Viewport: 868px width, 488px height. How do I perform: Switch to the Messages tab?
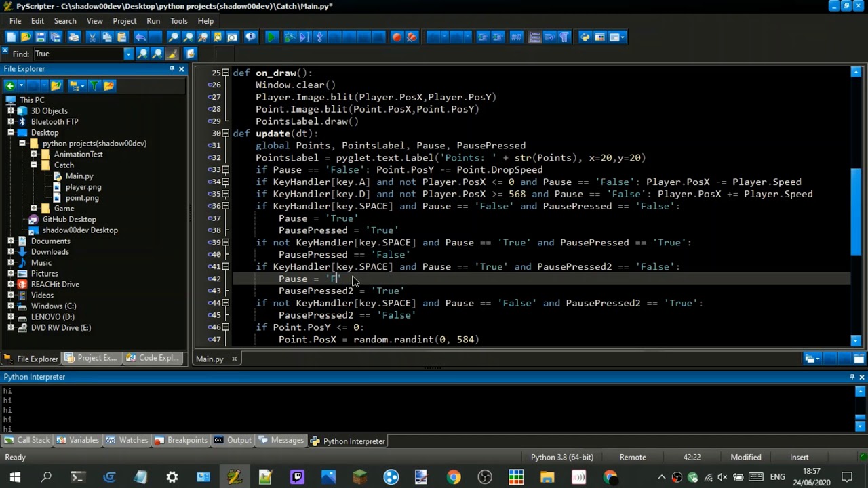(x=281, y=441)
